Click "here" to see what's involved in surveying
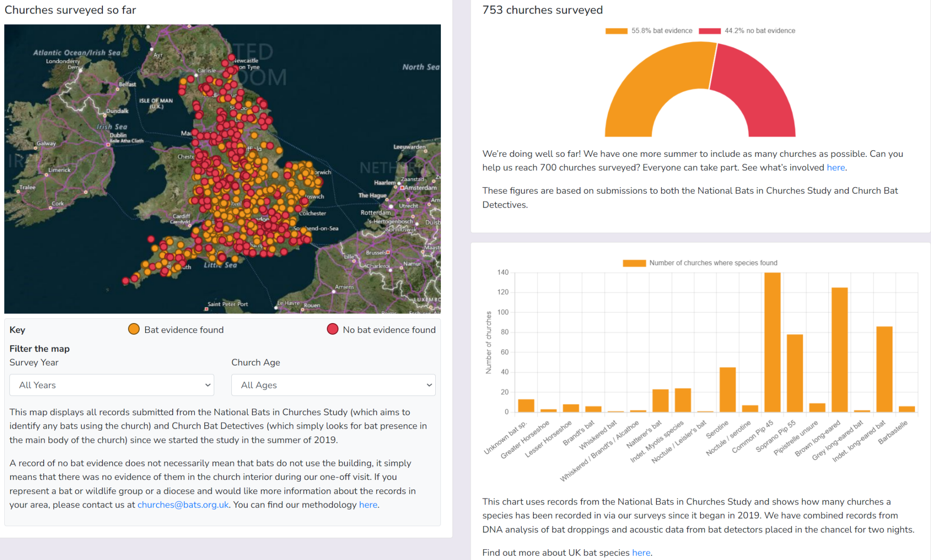 [836, 167]
